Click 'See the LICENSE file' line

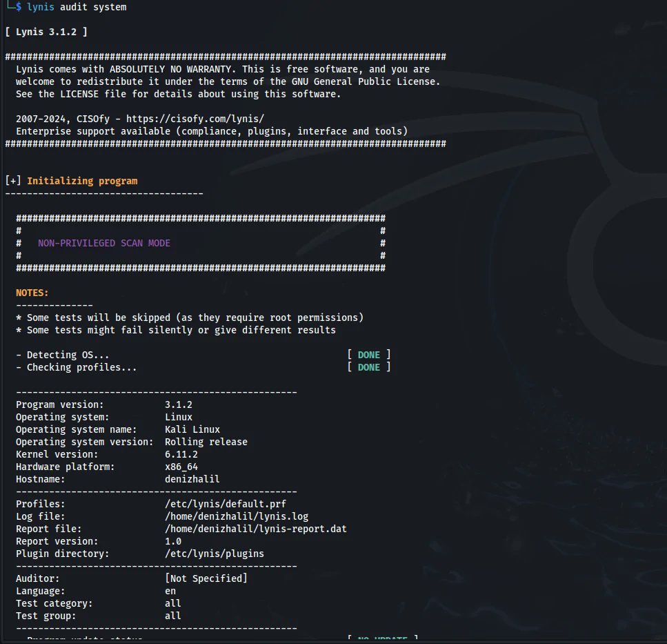click(179, 94)
